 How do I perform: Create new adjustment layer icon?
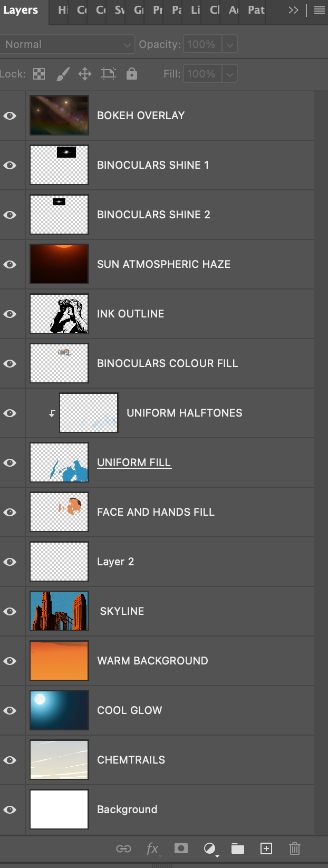(209, 848)
